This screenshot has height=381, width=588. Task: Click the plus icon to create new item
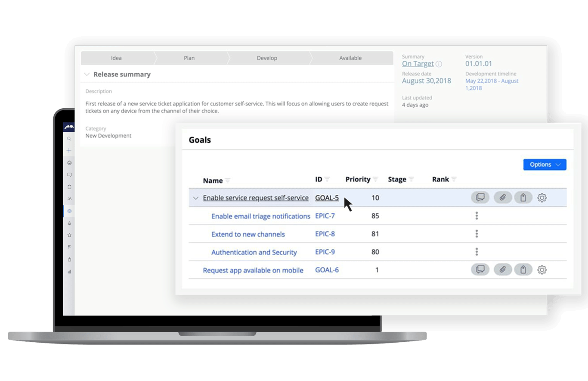click(69, 150)
